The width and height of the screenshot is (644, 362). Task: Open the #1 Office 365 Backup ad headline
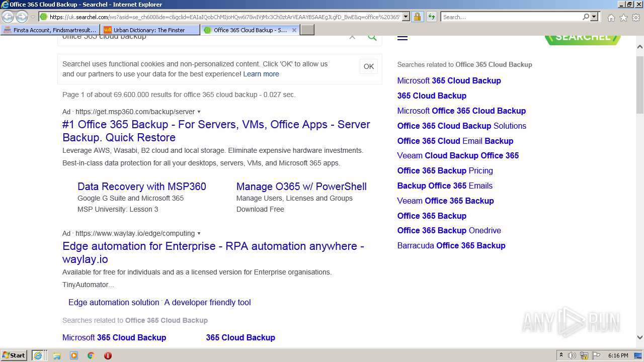pos(216,131)
